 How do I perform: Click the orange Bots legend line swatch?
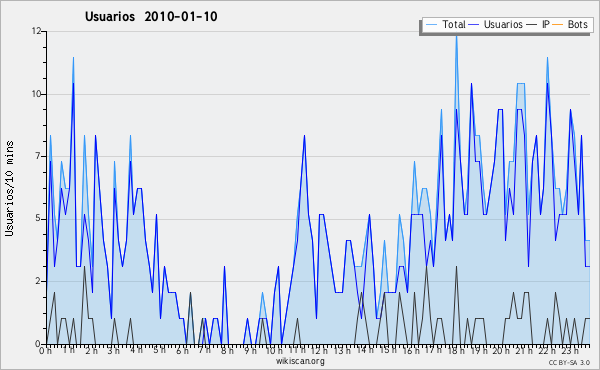(558, 25)
